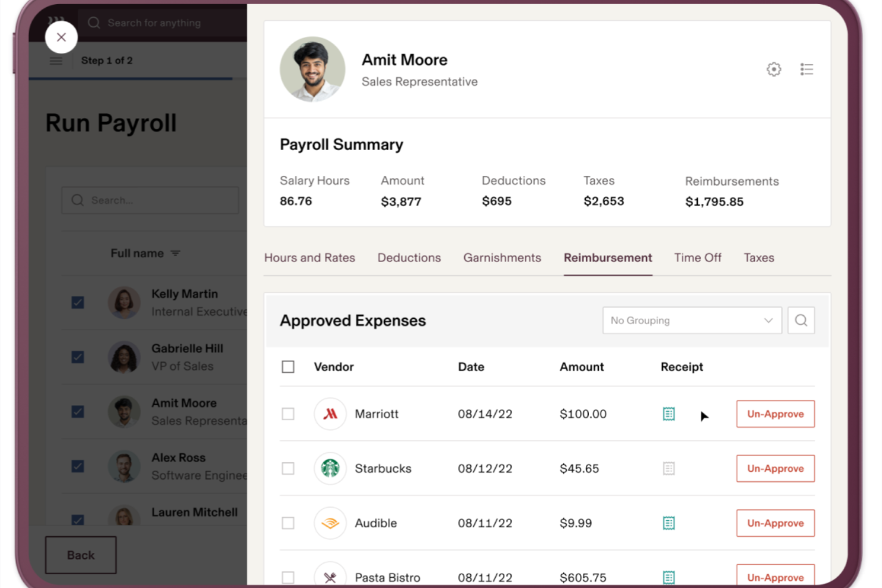This screenshot has height=588, width=882.
Task: Open the Garnishments tab
Action: coord(502,257)
